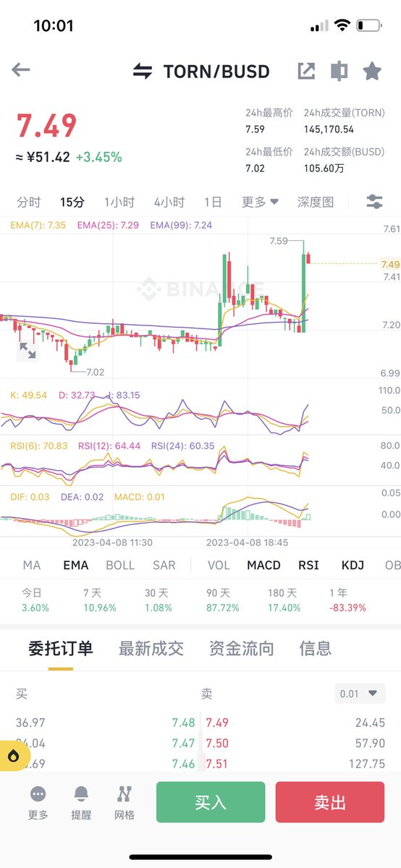Select the 15分 chart interval

(x=72, y=203)
